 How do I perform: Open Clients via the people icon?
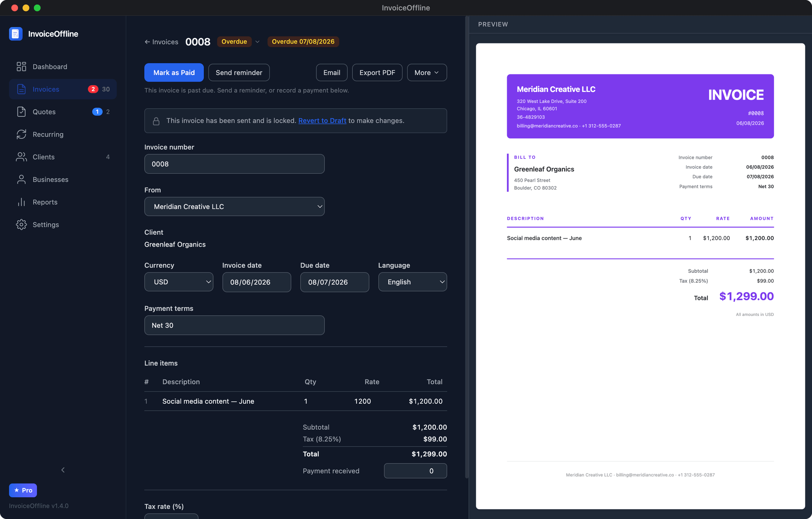(21, 157)
